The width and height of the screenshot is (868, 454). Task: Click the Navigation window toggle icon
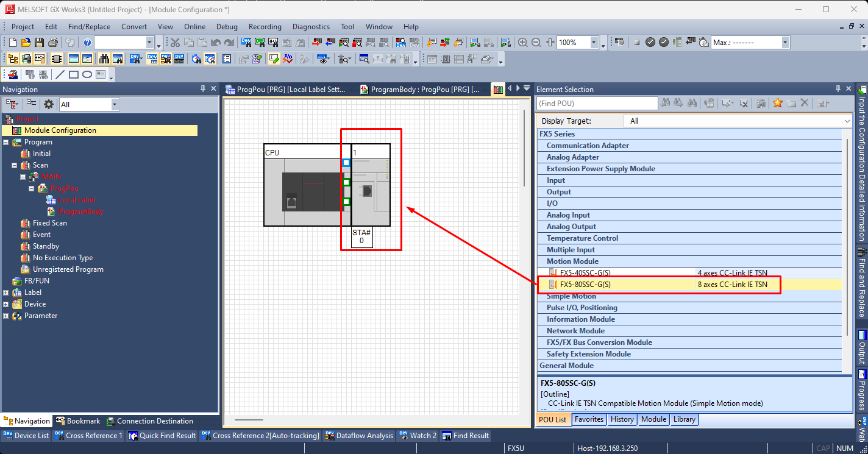click(12, 59)
